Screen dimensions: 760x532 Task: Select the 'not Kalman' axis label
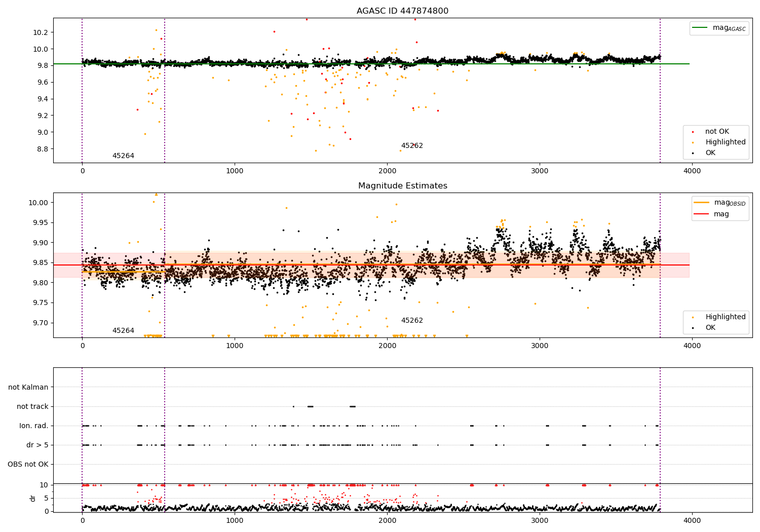[28, 387]
